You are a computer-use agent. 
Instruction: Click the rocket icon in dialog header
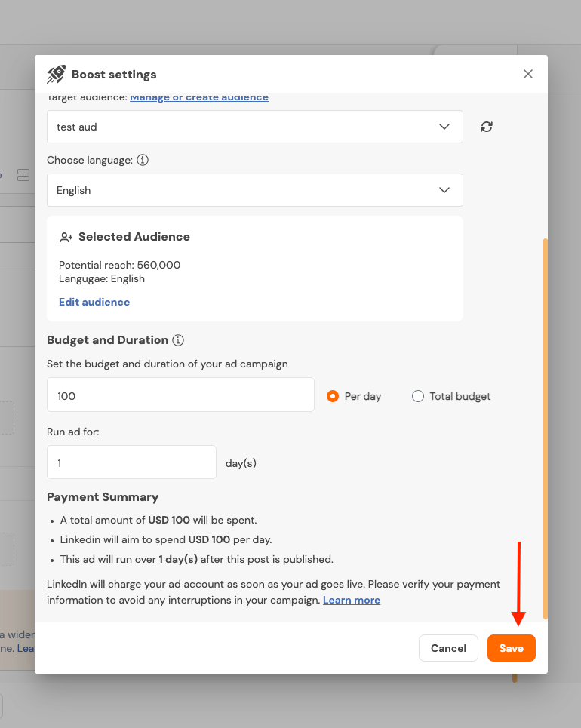[x=56, y=74]
